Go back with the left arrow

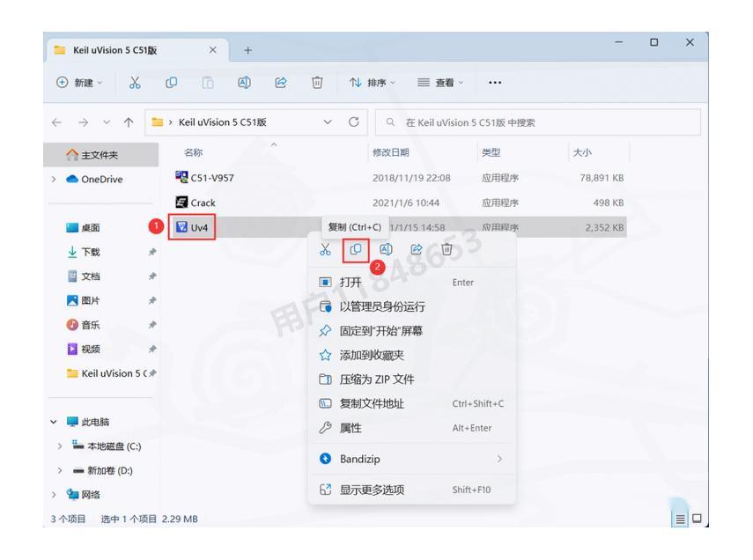pos(57,122)
